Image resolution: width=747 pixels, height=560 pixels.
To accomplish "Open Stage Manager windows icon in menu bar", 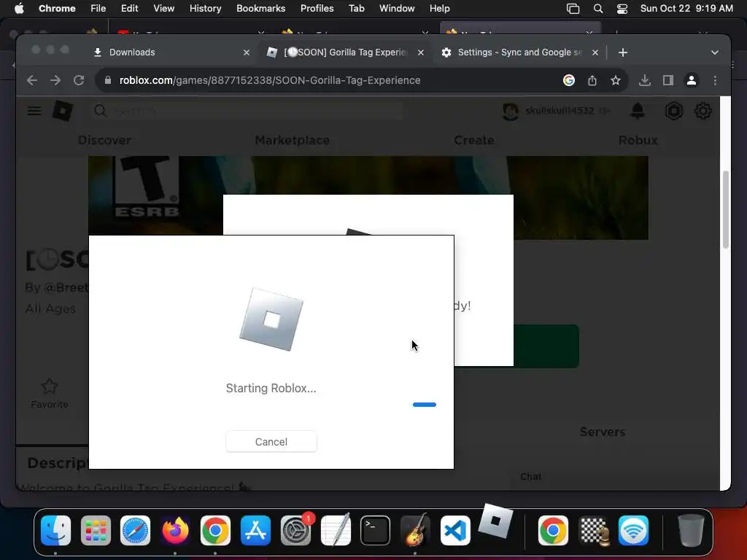I will pyautogui.click(x=573, y=9).
